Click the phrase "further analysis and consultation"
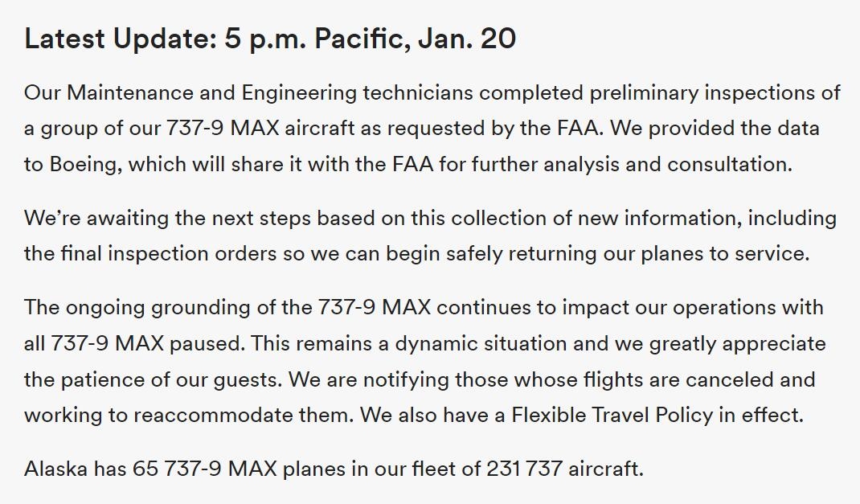The image size is (860, 504). pyautogui.click(x=632, y=165)
